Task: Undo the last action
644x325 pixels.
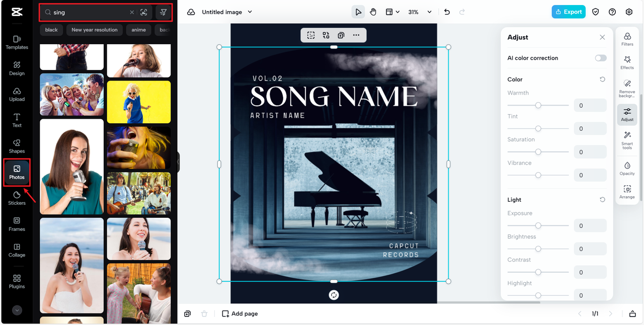Action: 447,12
